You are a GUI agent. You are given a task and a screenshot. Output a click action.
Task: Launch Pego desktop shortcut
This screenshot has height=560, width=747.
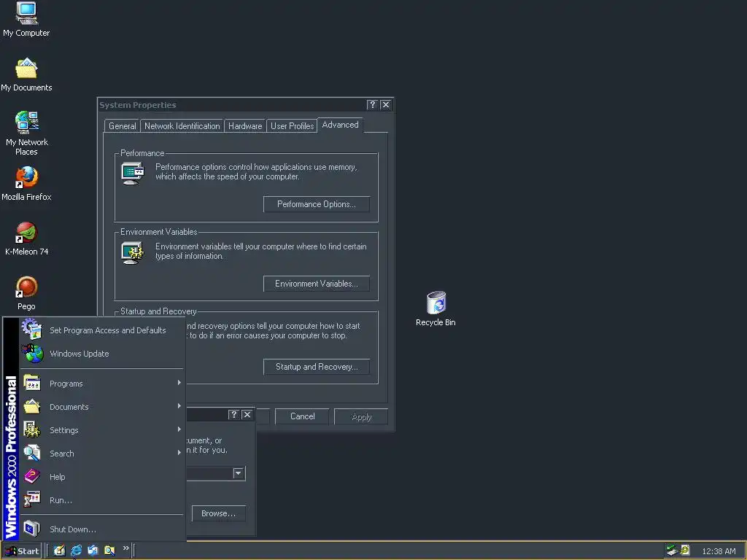27,293
